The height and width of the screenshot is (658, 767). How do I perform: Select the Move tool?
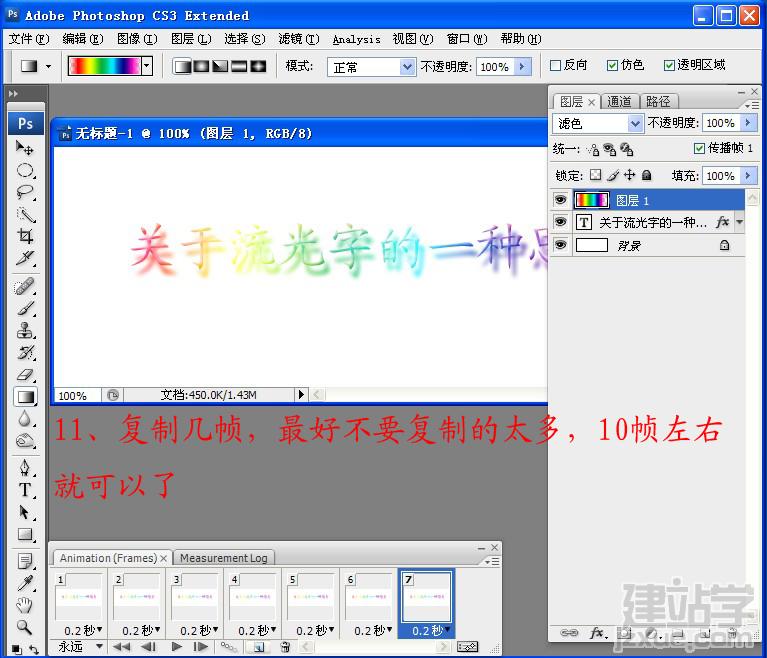[x=24, y=147]
